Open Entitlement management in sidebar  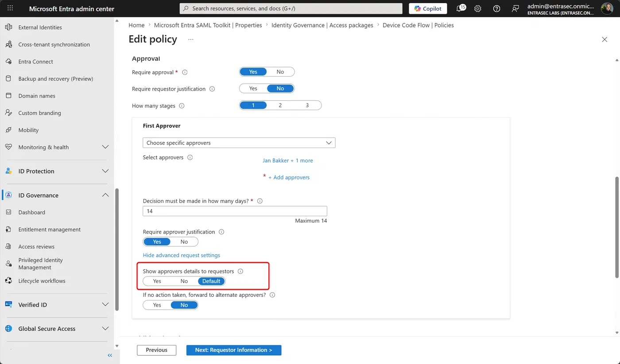coord(50,230)
